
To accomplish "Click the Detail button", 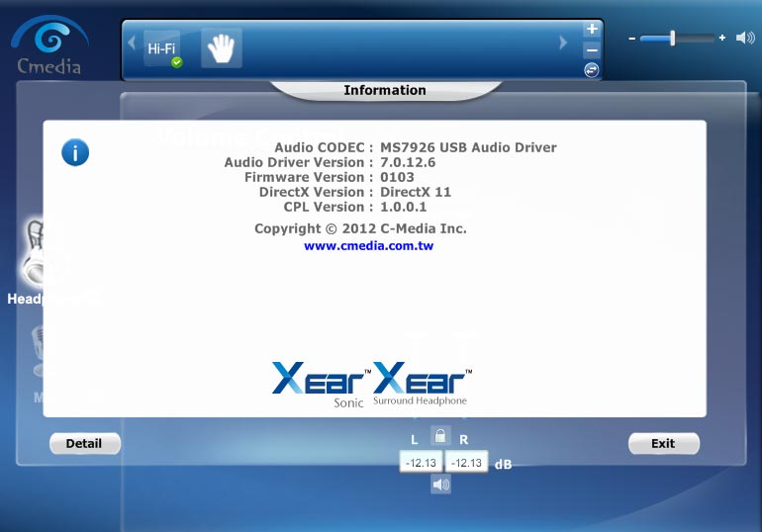I will (x=85, y=443).
